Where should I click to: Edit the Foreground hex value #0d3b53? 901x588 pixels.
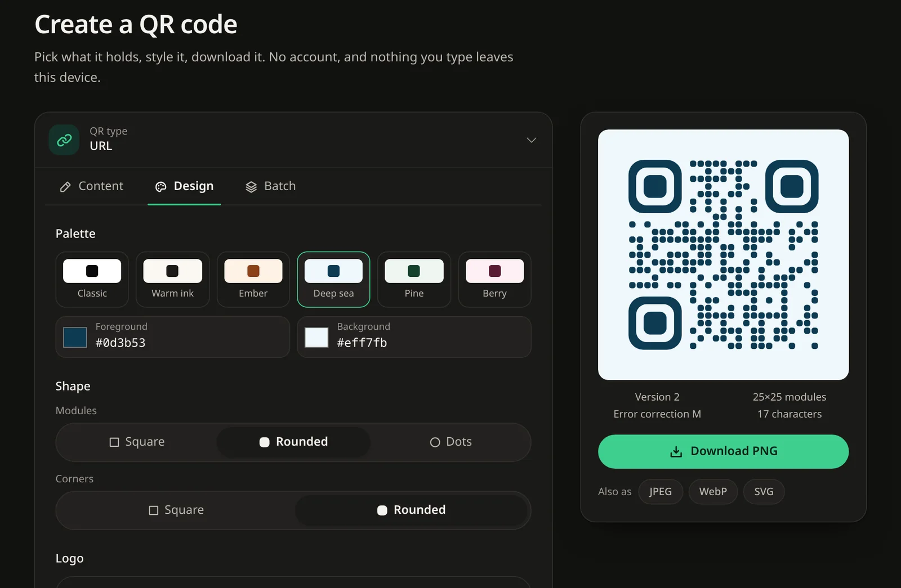(x=121, y=343)
